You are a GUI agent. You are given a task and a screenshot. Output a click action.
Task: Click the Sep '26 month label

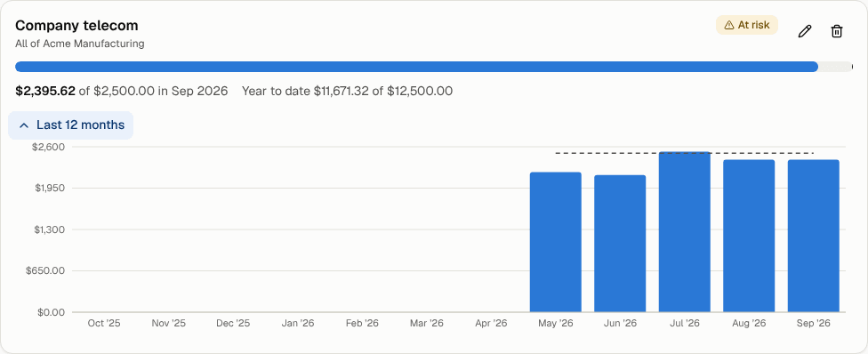(x=813, y=324)
